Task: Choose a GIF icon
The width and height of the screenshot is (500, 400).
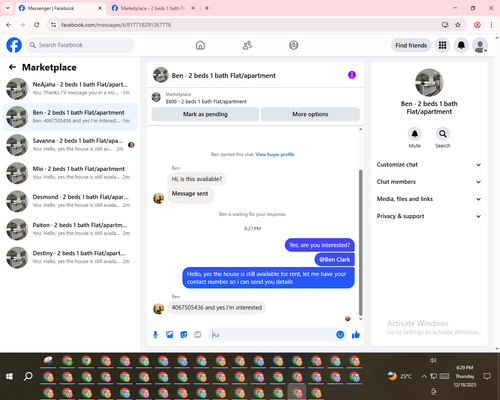Action: [x=198, y=335]
